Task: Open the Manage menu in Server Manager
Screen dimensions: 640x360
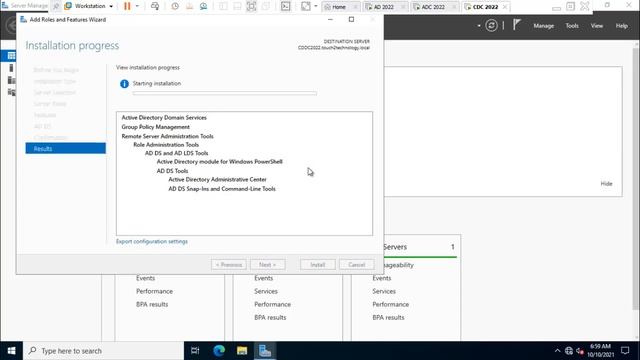Action: click(x=544, y=26)
